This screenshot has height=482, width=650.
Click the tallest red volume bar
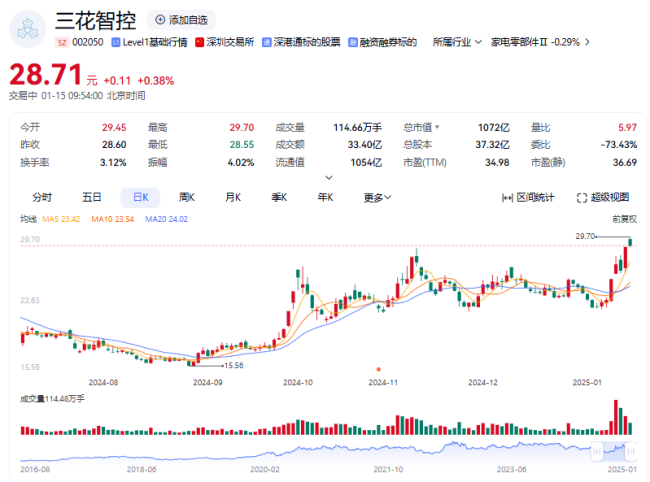click(x=616, y=417)
